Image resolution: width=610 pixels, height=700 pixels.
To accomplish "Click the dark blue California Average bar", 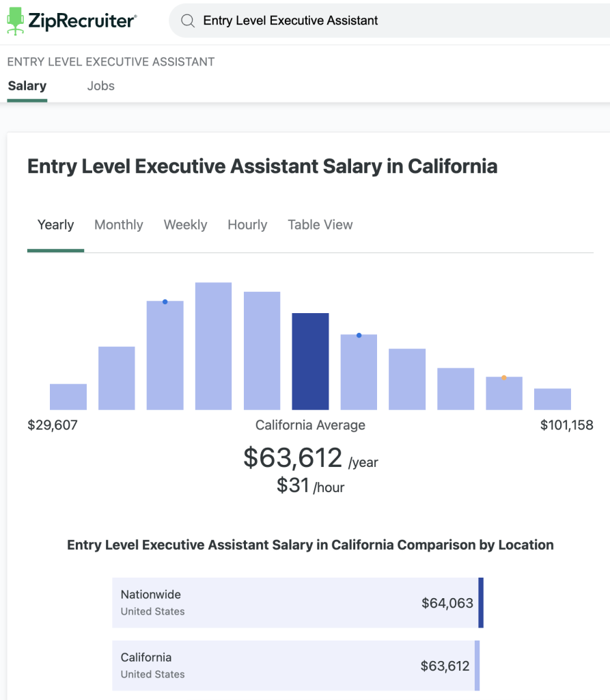I will (x=310, y=362).
